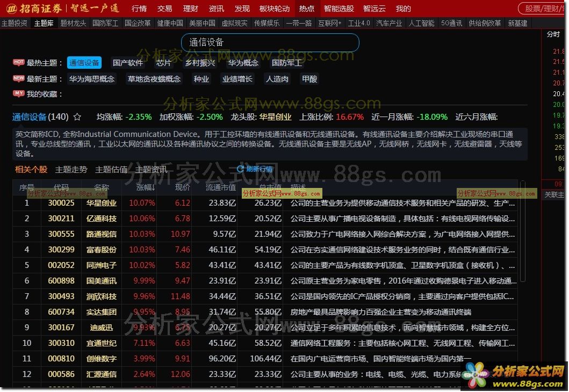This screenshot has height=392, width=569.
Task: Open the 发现 top menu
Action: point(242,9)
